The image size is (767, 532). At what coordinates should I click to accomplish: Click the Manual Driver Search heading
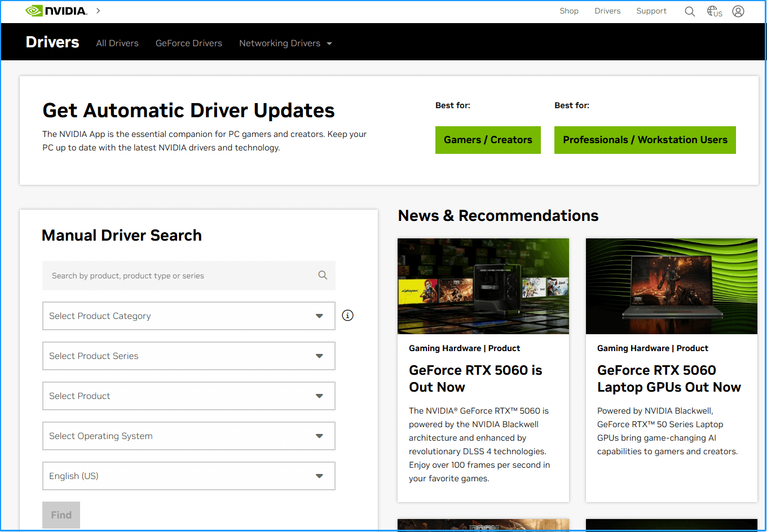(x=122, y=235)
